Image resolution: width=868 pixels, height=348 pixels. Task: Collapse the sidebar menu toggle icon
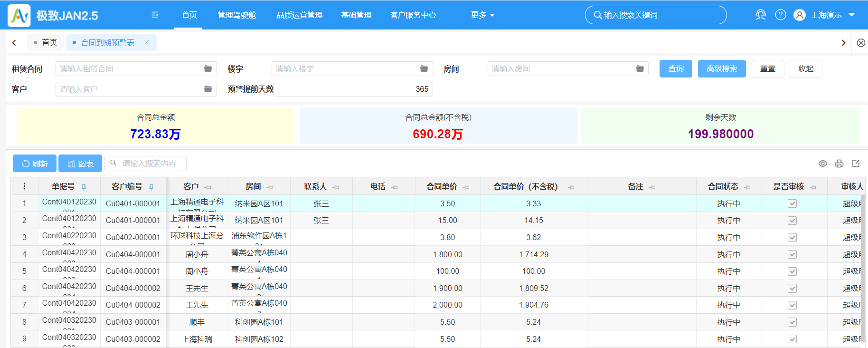[x=155, y=15]
